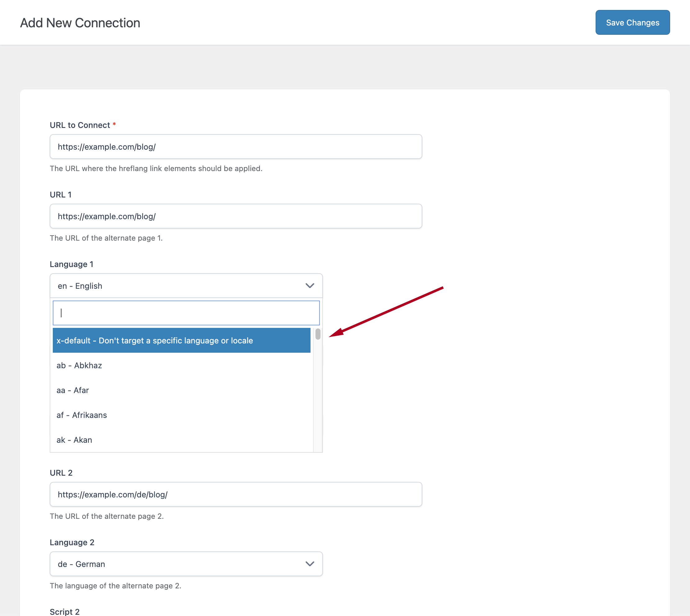690x616 pixels.
Task: Click the URL 2 input field
Action: [236, 494]
